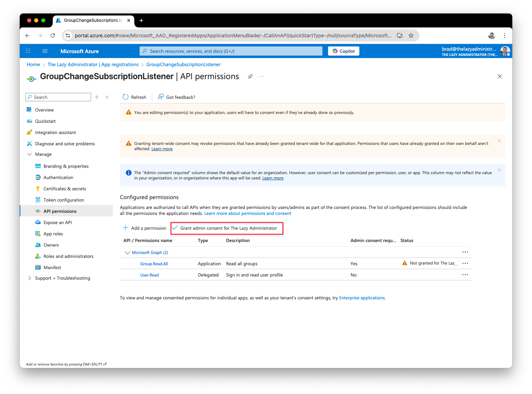Open ellipsis menu for Group.Read.All row
This screenshot has height=394, width=532.
[465, 263]
